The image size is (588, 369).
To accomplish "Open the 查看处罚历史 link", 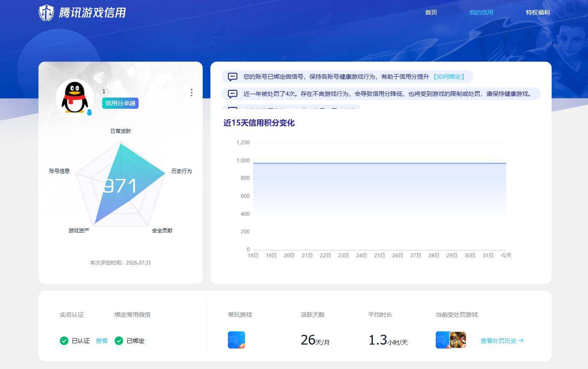I will (502, 341).
